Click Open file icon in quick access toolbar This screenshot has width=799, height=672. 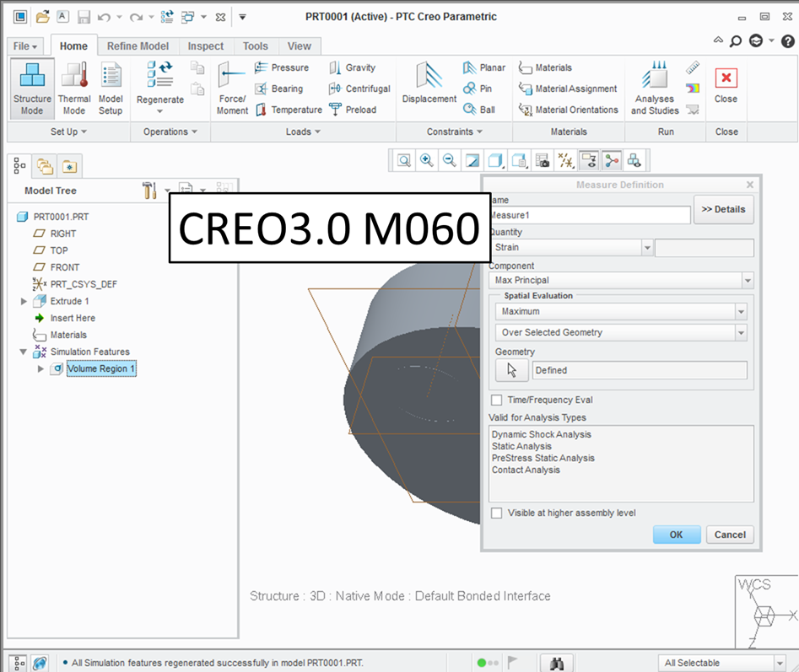click(43, 17)
